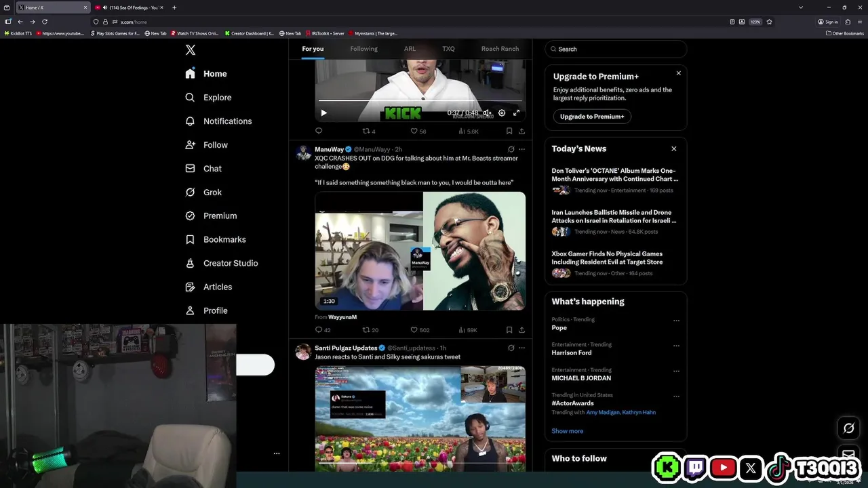
Task: Switch to the For you tab
Action: pos(313,49)
